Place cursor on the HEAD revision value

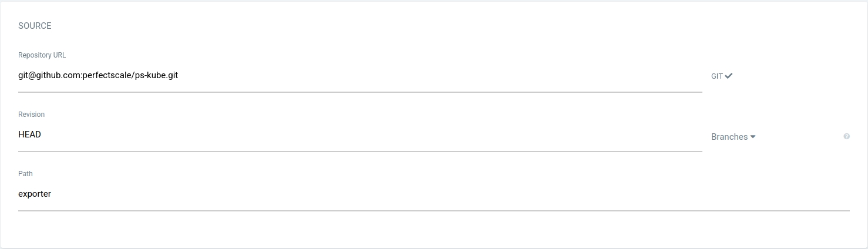[x=29, y=134]
